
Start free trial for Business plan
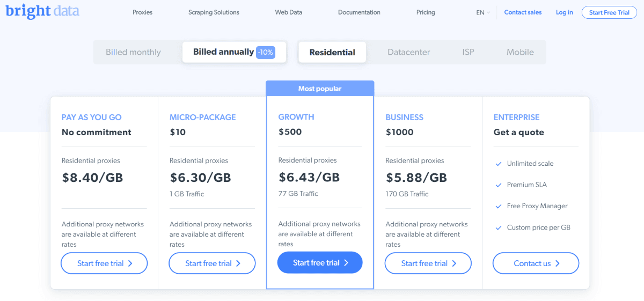point(428,263)
